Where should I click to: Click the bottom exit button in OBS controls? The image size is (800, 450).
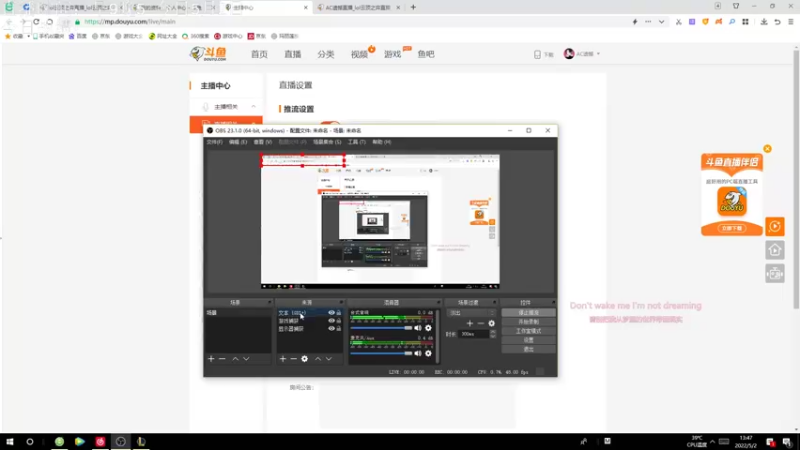[x=528, y=349]
